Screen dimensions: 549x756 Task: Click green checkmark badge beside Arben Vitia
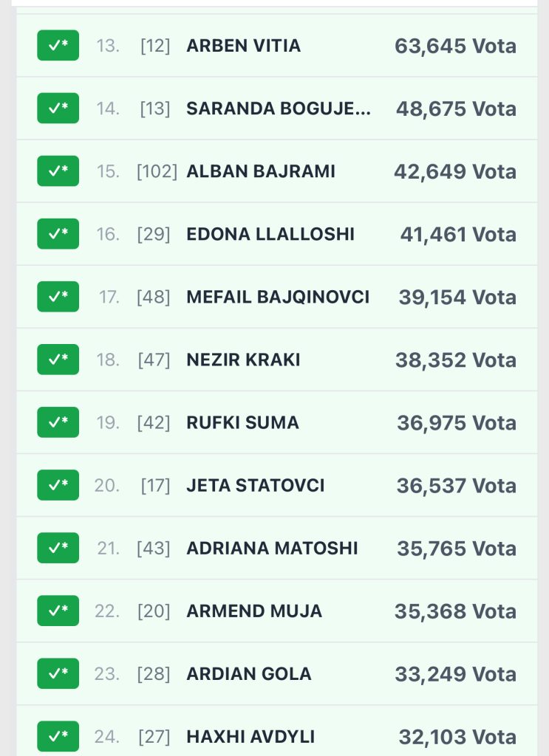tap(58, 46)
